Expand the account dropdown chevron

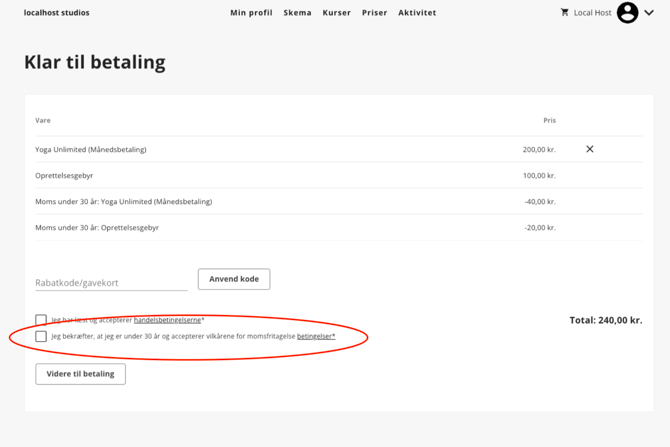point(649,13)
